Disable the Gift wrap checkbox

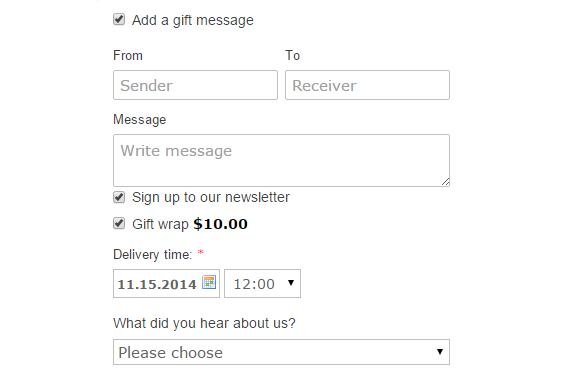(119, 223)
